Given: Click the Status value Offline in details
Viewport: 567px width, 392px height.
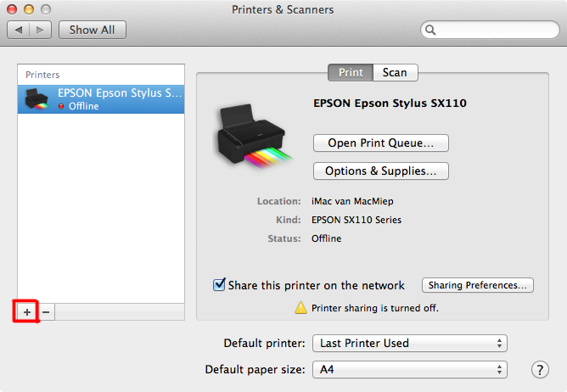Looking at the screenshot, I should (326, 238).
